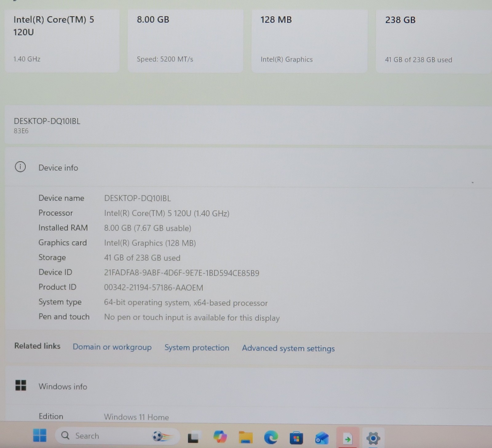Open Task View from taskbar
This screenshot has width=492, height=448.
click(193, 437)
